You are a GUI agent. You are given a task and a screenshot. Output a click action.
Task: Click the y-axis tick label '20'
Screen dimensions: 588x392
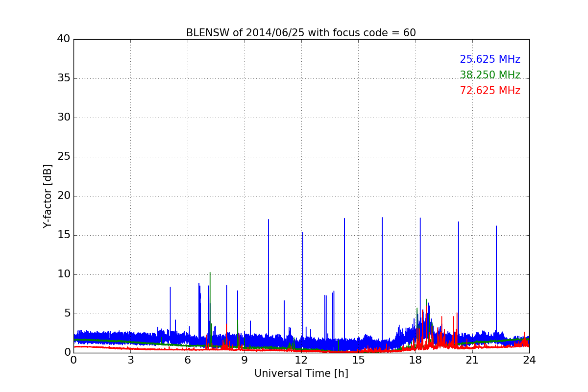pyautogui.click(x=64, y=196)
